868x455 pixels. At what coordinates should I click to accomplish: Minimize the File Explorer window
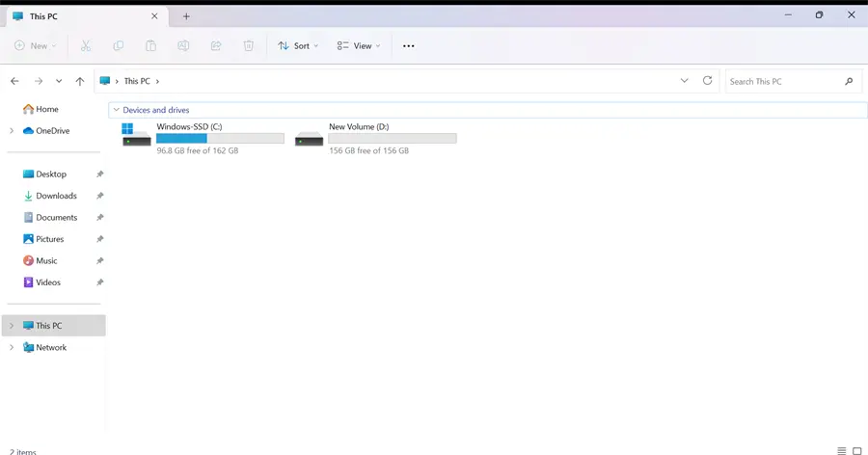click(x=788, y=15)
